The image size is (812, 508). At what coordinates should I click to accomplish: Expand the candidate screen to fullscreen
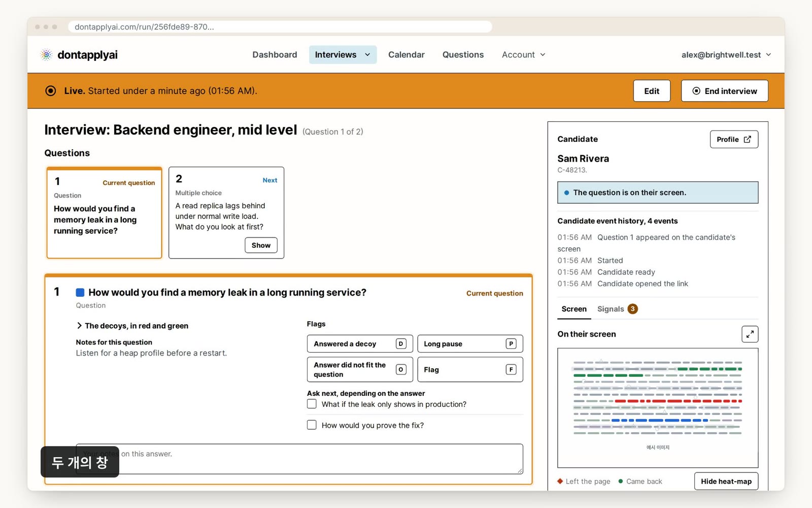click(750, 334)
